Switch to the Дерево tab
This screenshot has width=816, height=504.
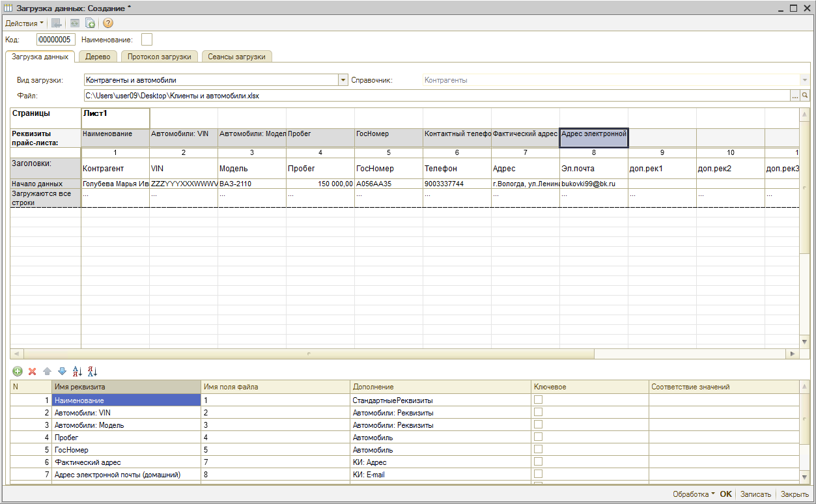click(x=98, y=57)
